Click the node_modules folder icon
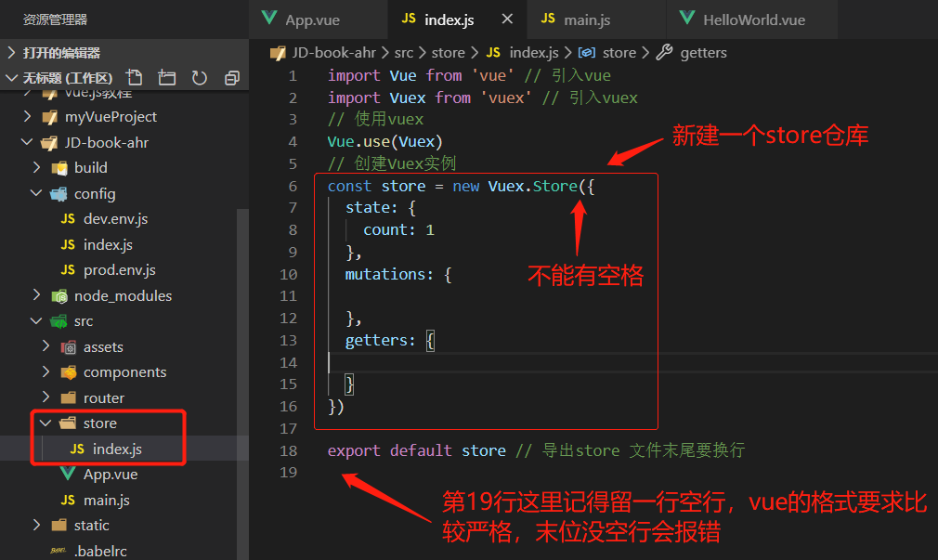Image resolution: width=938 pixels, height=560 pixels. 61,295
